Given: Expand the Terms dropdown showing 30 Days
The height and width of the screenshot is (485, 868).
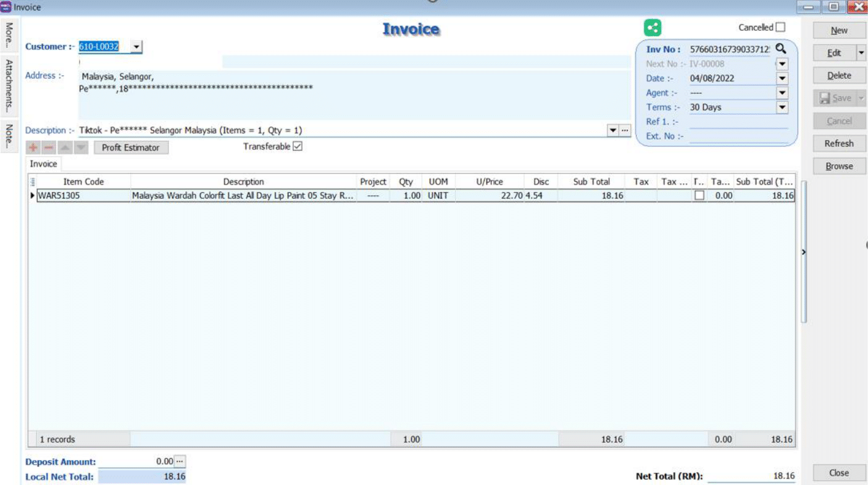Looking at the screenshot, I should point(782,107).
